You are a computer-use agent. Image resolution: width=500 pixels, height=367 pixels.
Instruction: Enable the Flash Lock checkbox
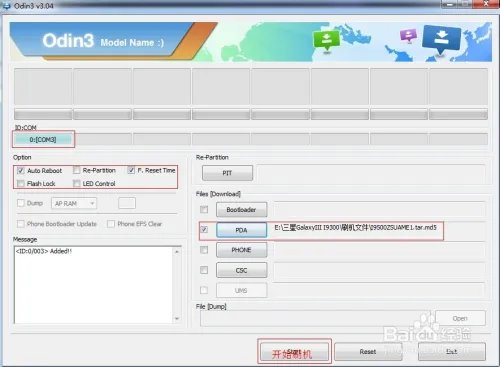coord(21,183)
